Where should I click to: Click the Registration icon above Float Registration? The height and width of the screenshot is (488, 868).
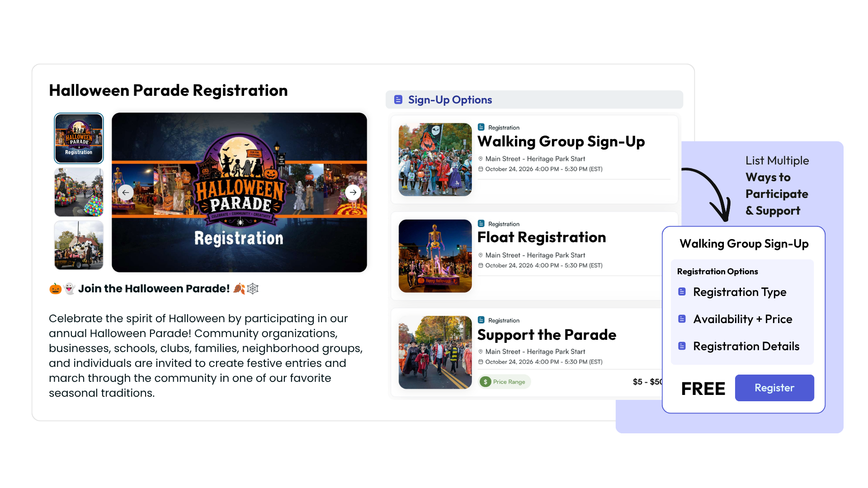(481, 224)
